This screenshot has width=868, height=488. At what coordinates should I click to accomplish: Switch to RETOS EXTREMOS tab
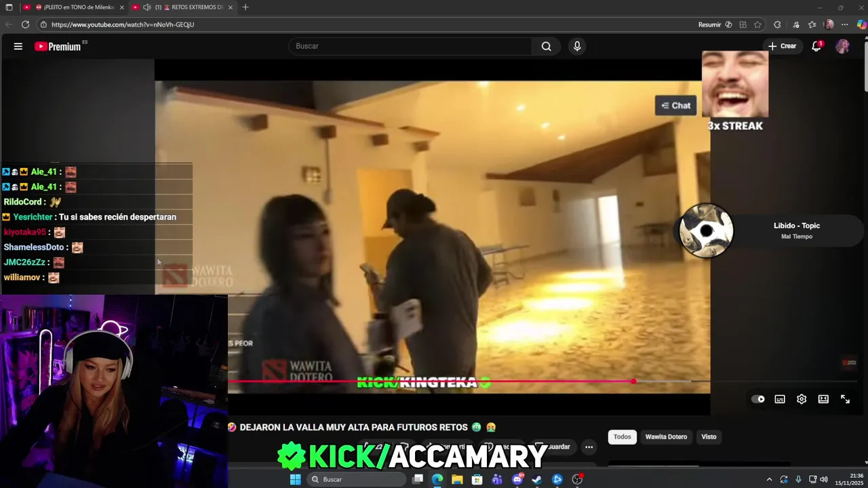[182, 7]
